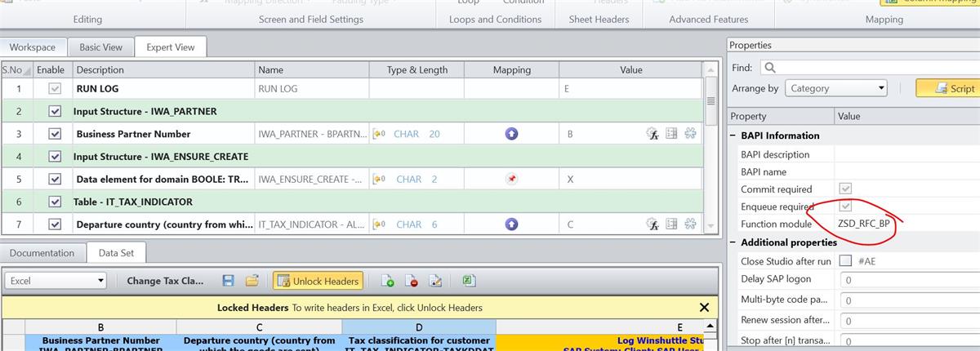Add new sheet with green plus icon

tap(388, 281)
